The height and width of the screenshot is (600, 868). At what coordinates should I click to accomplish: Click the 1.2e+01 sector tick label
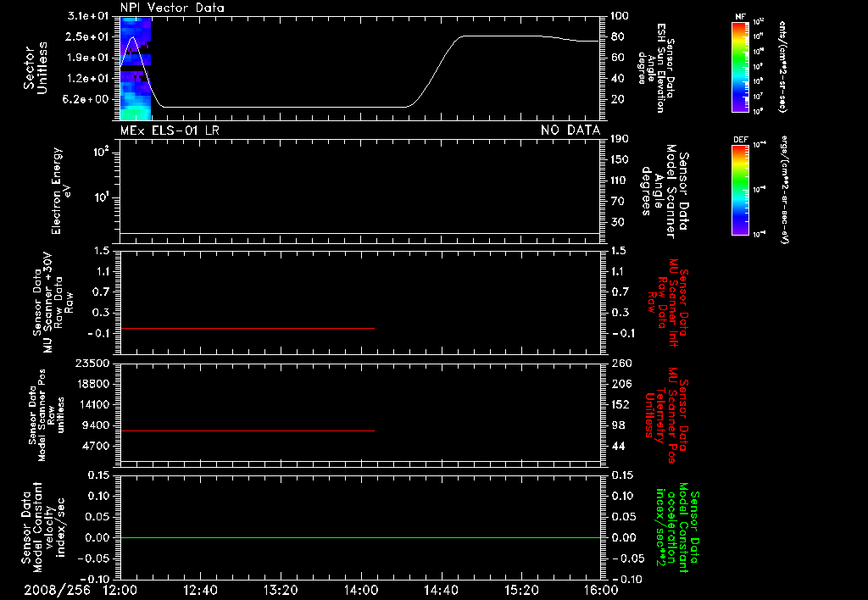click(87, 78)
